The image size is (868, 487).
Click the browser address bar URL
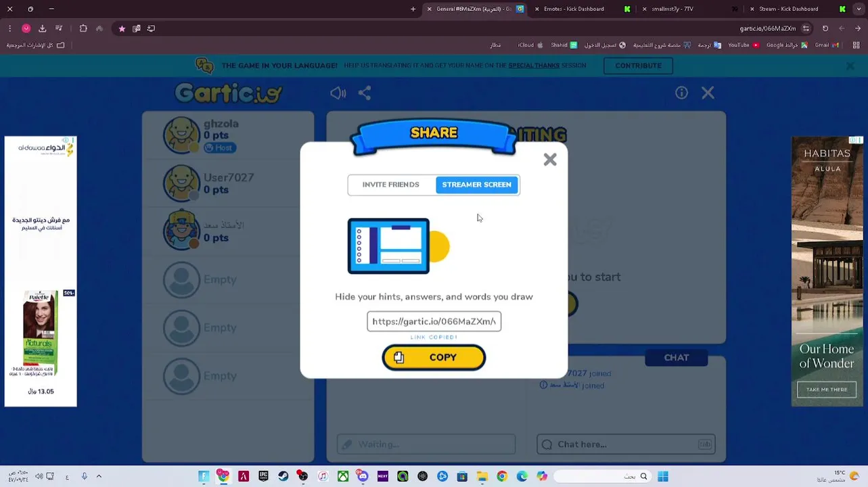(767, 28)
